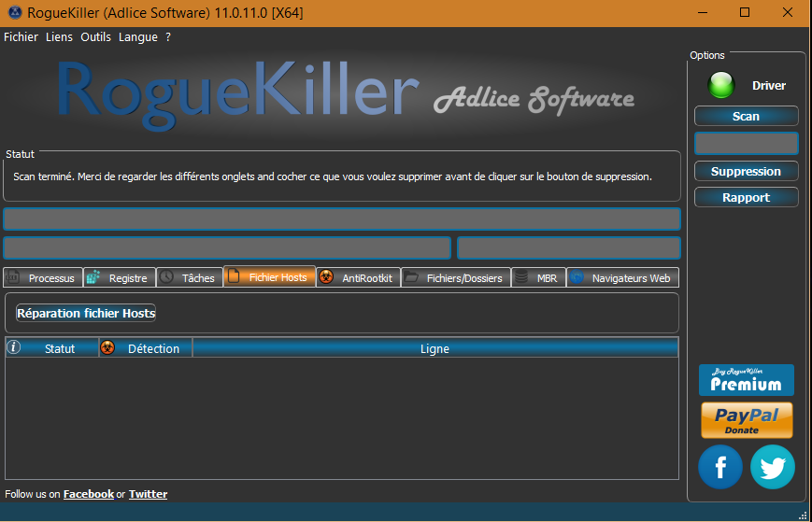
Task: Click the info icon in Statut header
Action: pos(13,347)
